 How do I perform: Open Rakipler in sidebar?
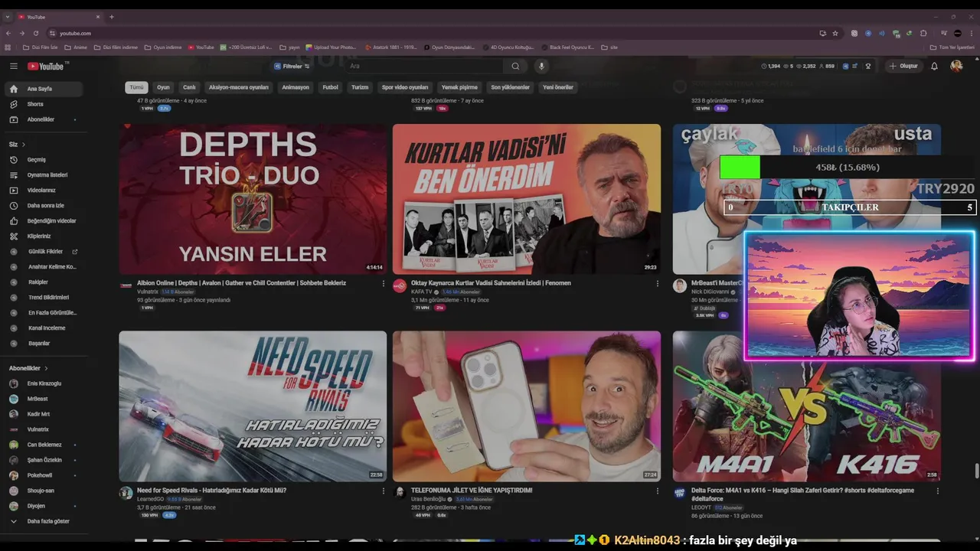[x=42, y=282]
